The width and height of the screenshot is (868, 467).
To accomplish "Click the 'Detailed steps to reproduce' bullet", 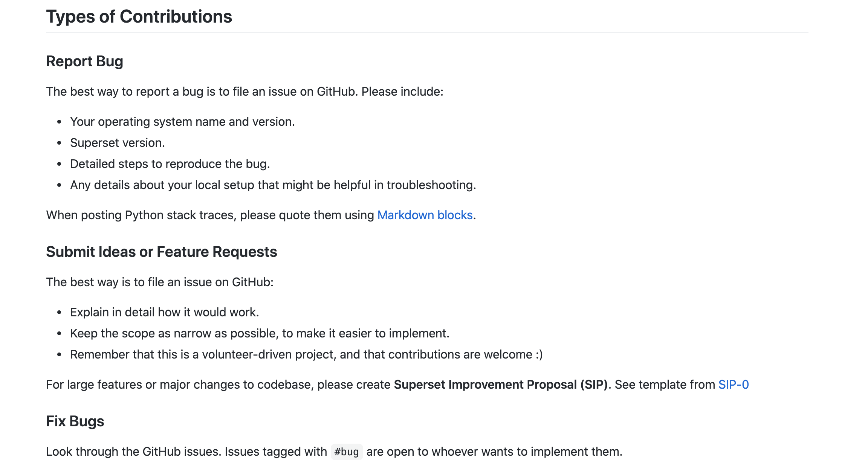I will point(170,164).
